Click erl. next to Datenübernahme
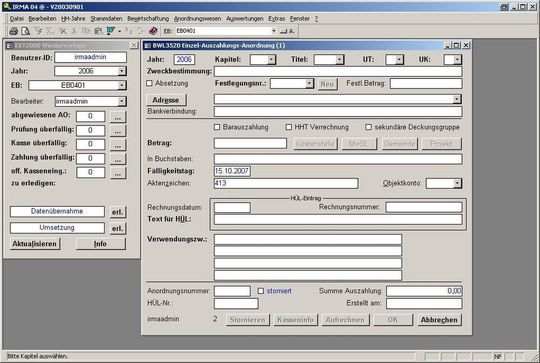This screenshot has height=363, width=540. [x=117, y=212]
